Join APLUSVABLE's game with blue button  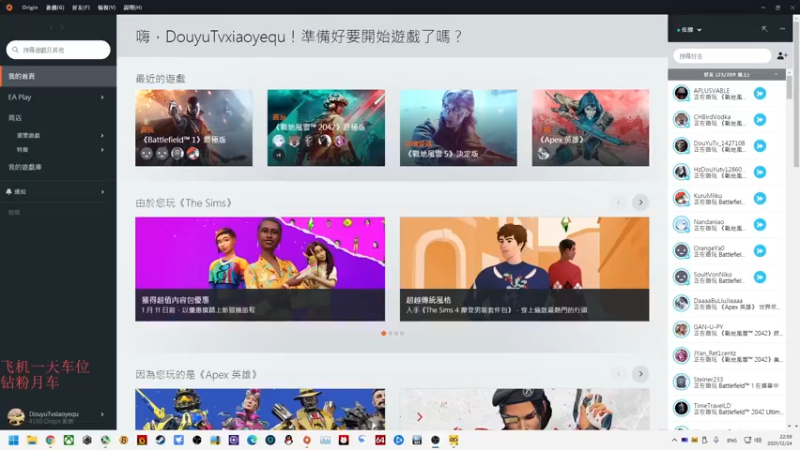tap(760, 93)
